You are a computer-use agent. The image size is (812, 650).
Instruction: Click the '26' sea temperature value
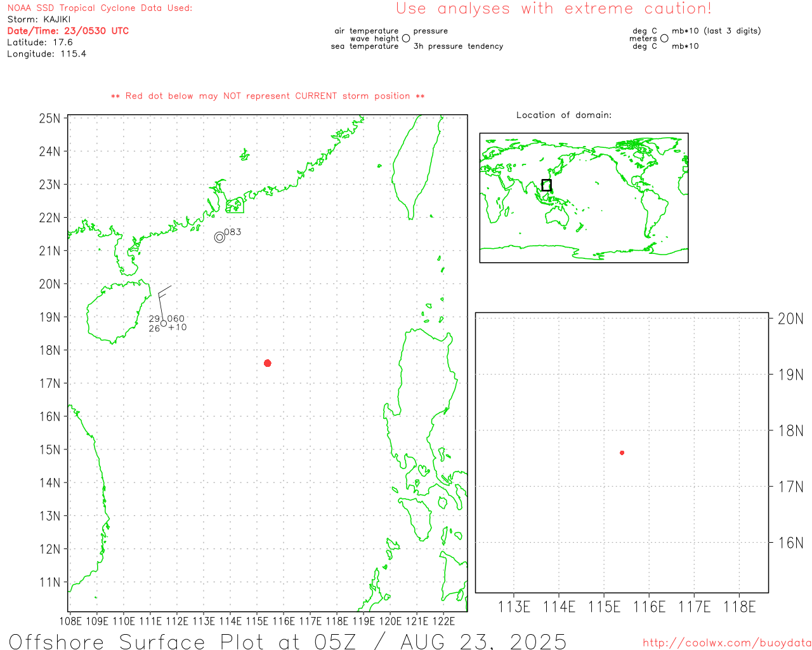[x=154, y=328]
